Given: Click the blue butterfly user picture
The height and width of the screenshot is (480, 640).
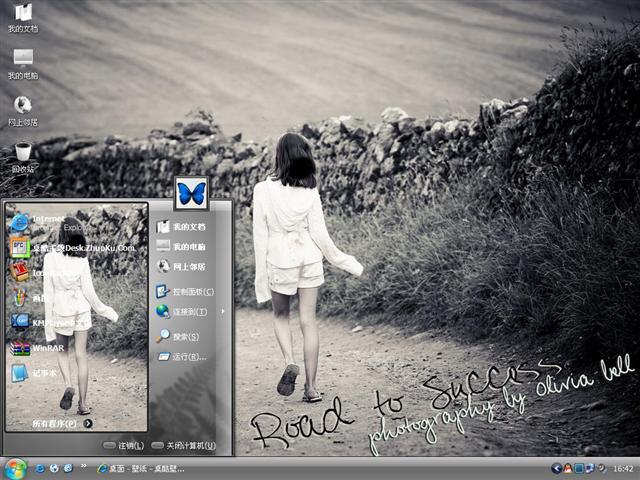Looking at the screenshot, I should (x=190, y=190).
